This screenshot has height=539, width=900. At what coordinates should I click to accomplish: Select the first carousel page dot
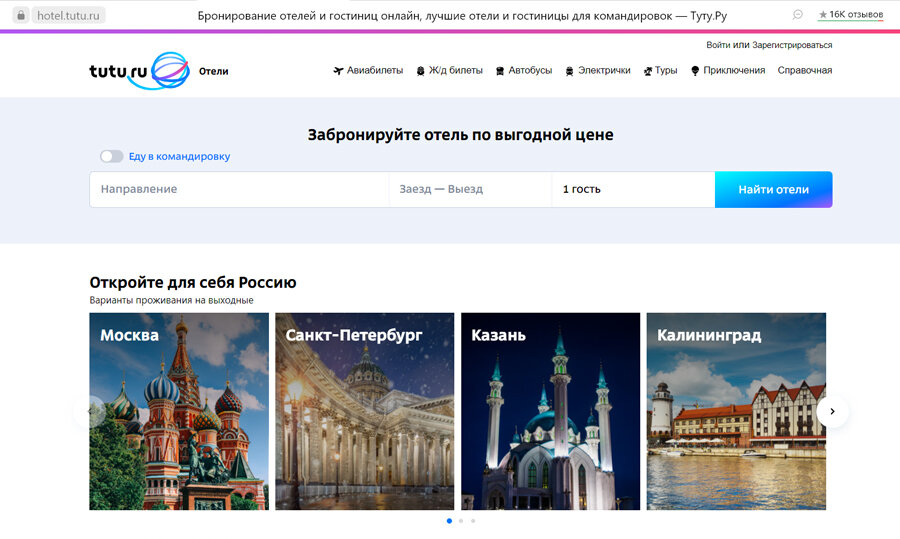(449, 521)
